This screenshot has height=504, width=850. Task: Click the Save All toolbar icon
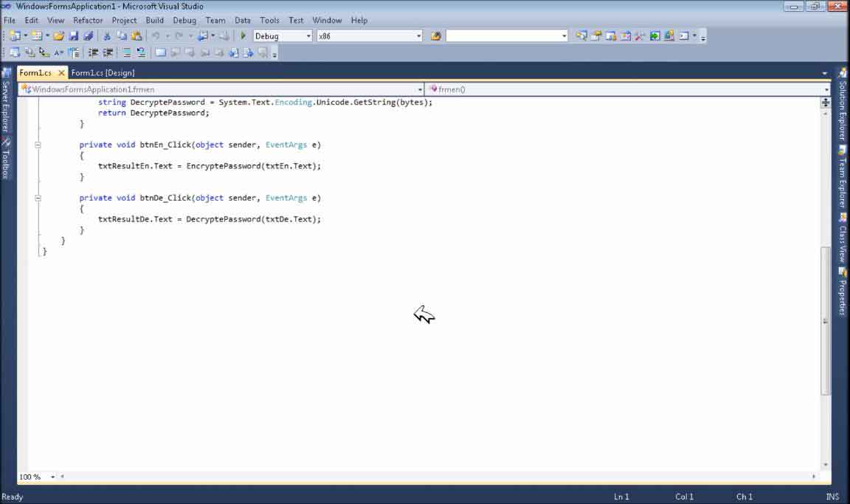pyautogui.click(x=89, y=35)
